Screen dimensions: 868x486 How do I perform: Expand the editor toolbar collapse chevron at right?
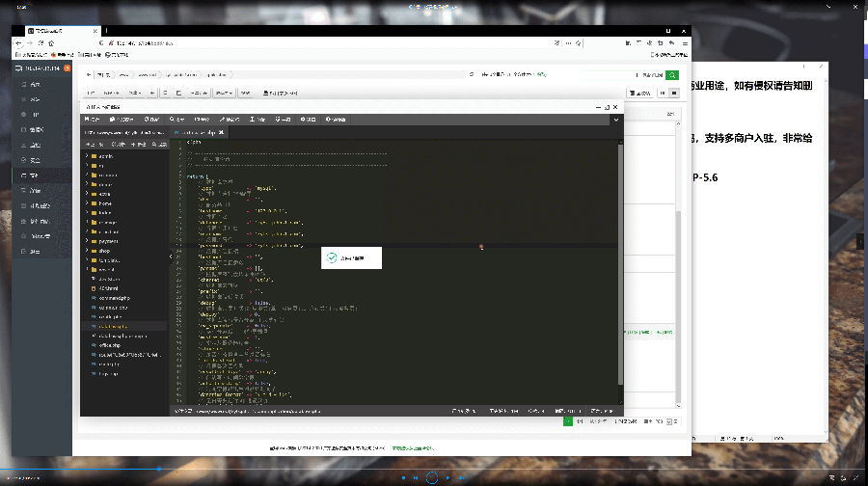pyautogui.click(x=615, y=120)
